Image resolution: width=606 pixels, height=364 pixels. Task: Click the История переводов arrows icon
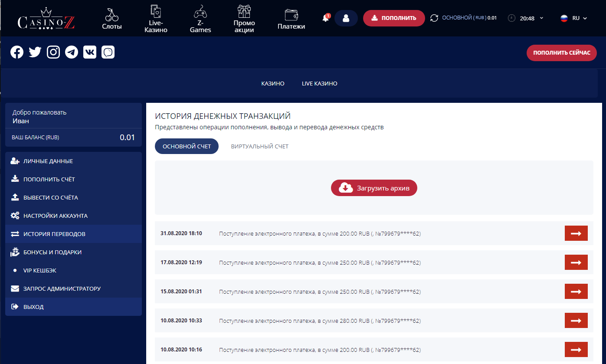click(15, 234)
